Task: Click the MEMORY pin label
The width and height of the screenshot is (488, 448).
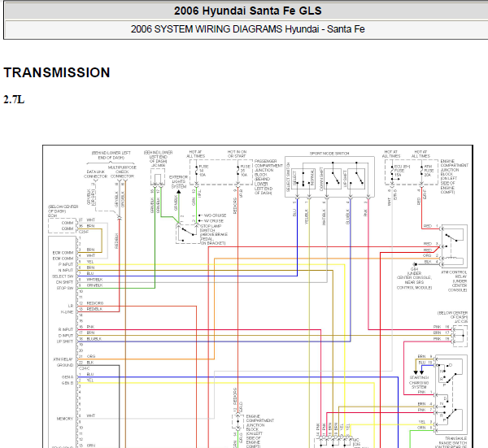Action: point(65,419)
